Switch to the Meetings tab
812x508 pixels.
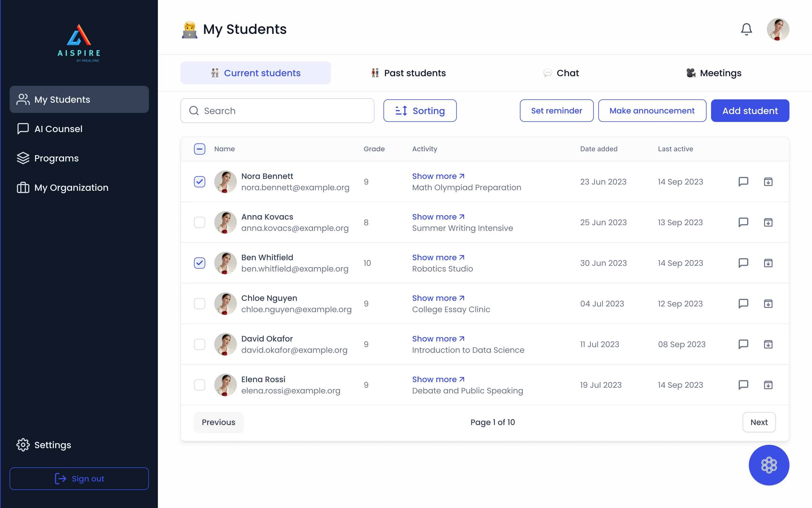[x=714, y=73]
